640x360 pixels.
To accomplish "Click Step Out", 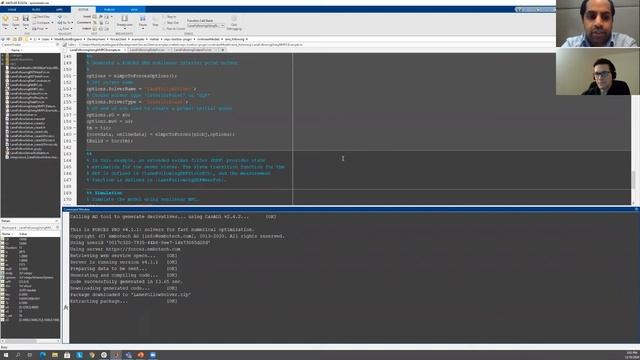I will [172, 23].
